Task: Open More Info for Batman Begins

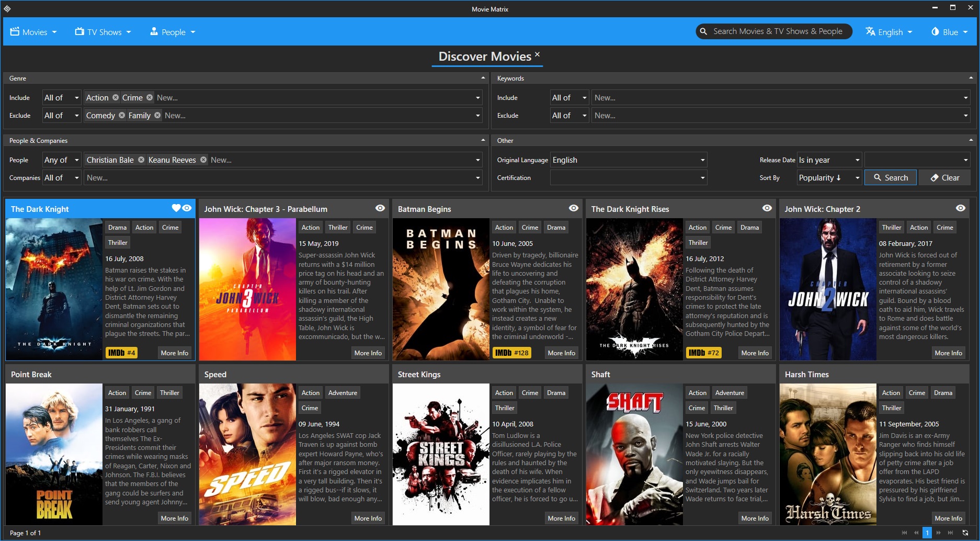Action: (562, 353)
